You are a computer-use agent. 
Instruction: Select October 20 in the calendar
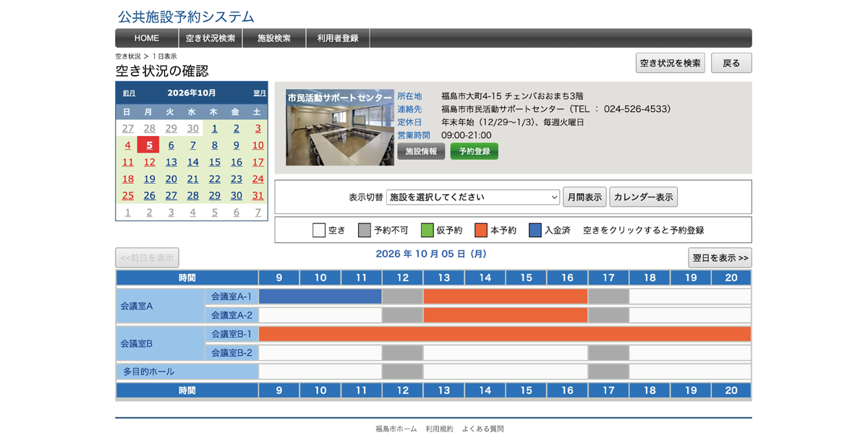(x=171, y=179)
